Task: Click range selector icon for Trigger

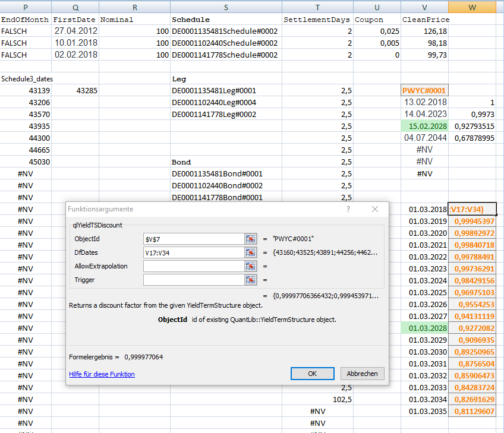Action: [251, 280]
